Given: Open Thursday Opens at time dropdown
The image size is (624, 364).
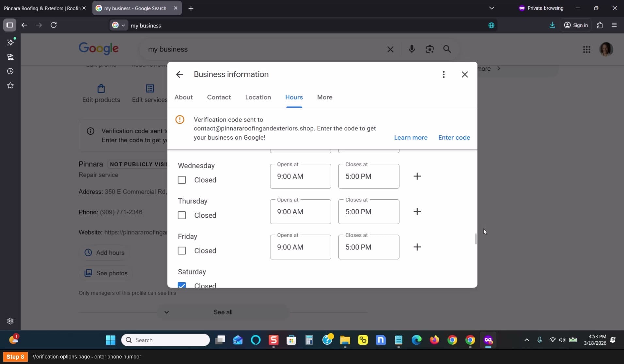Looking at the screenshot, I should point(301,212).
